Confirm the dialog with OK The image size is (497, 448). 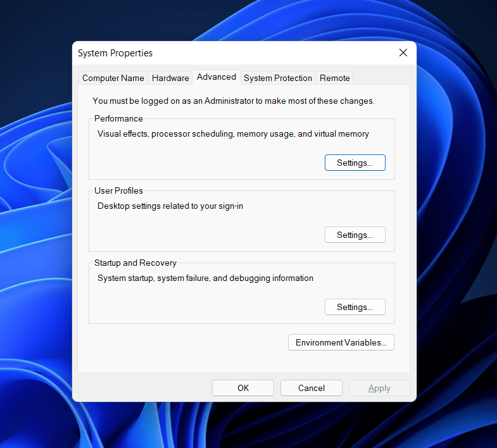[x=243, y=388]
